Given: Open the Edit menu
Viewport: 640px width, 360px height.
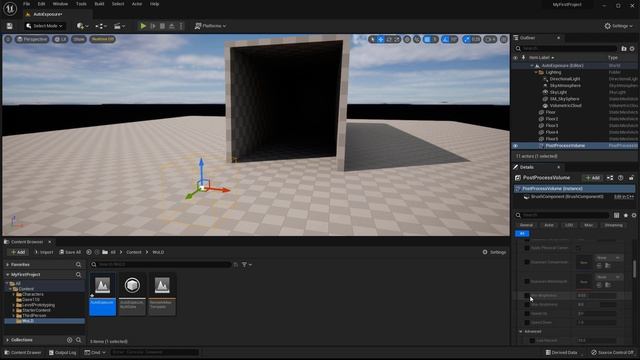Looking at the screenshot, I should pyautogui.click(x=41, y=4).
